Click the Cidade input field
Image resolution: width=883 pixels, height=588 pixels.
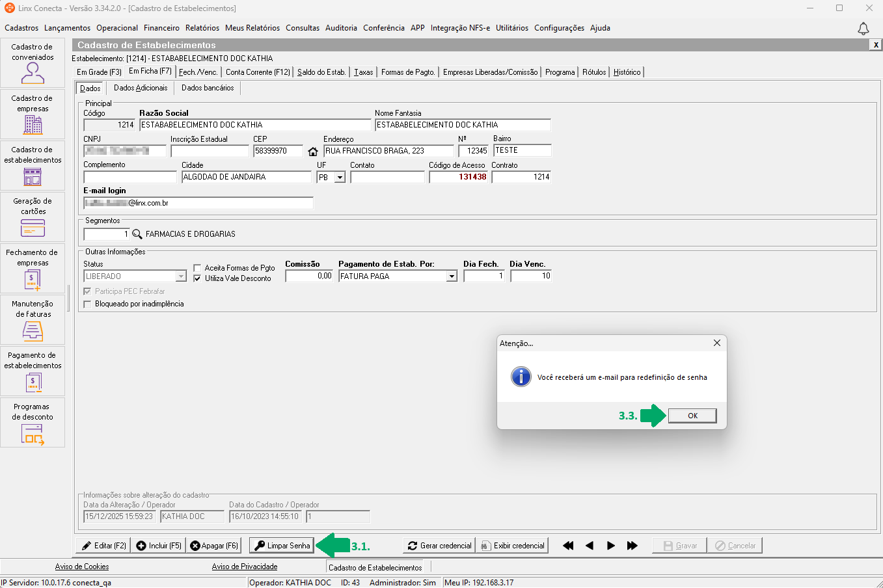(x=247, y=177)
